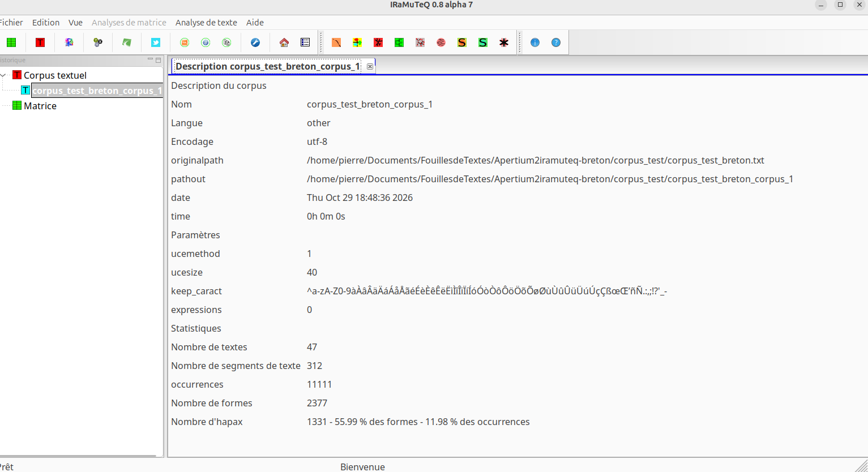Click the Twitter bird toolbar icon

(x=156, y=42)
